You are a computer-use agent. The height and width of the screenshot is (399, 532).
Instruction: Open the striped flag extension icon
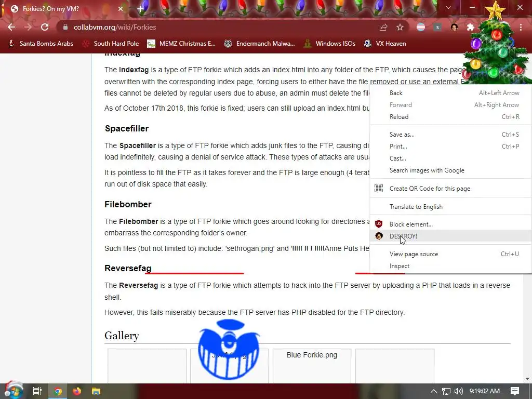coord(421,27)
